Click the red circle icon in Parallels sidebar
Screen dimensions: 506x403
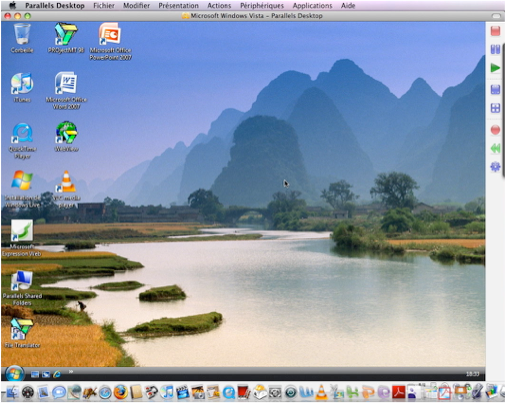point(495,130)
